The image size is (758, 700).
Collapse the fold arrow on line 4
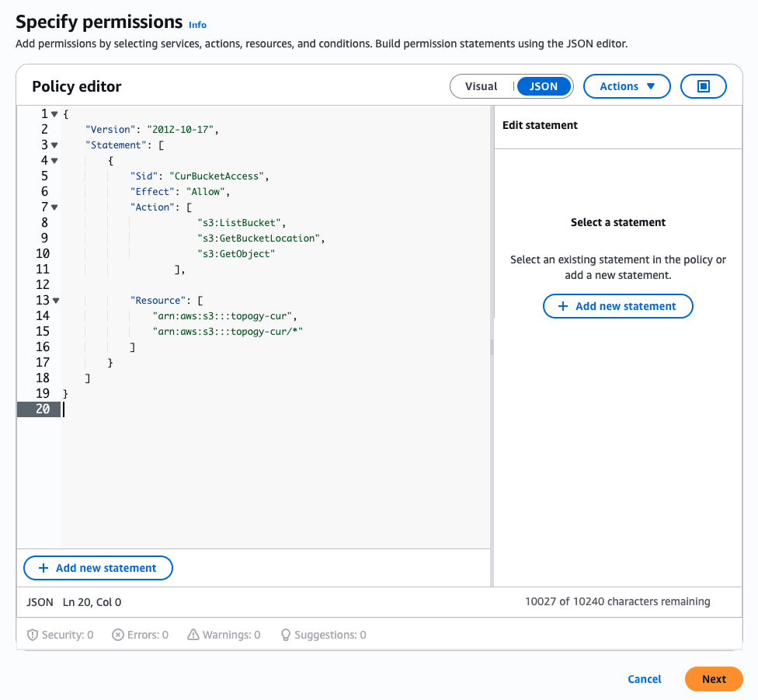tap(54, 161)
